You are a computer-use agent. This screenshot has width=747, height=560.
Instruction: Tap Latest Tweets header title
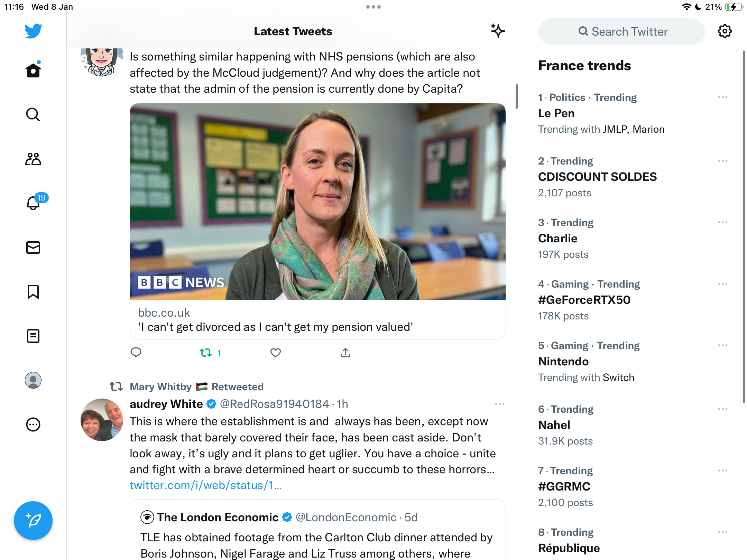click(x=293, y=31)
